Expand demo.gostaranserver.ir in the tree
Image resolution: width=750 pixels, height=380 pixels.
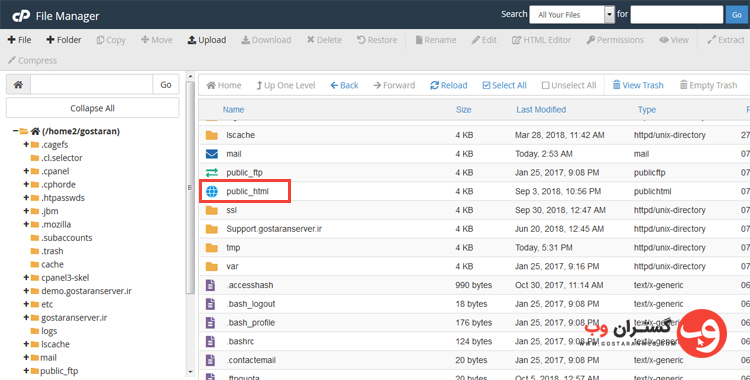point(26,291)
